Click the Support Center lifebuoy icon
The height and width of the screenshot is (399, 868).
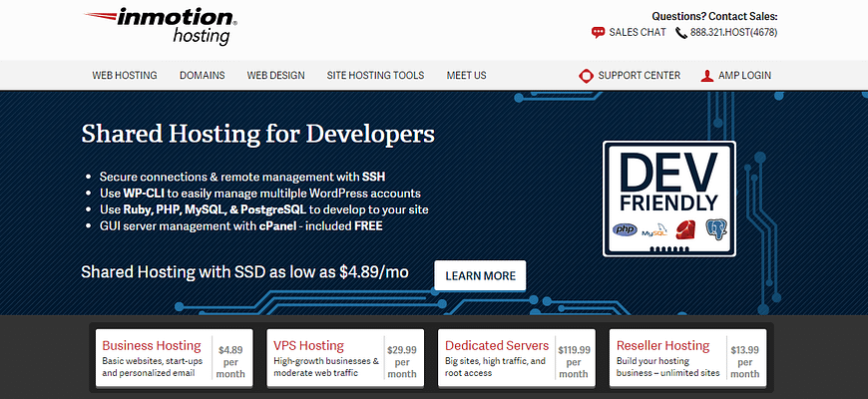(x=586, y=76)
